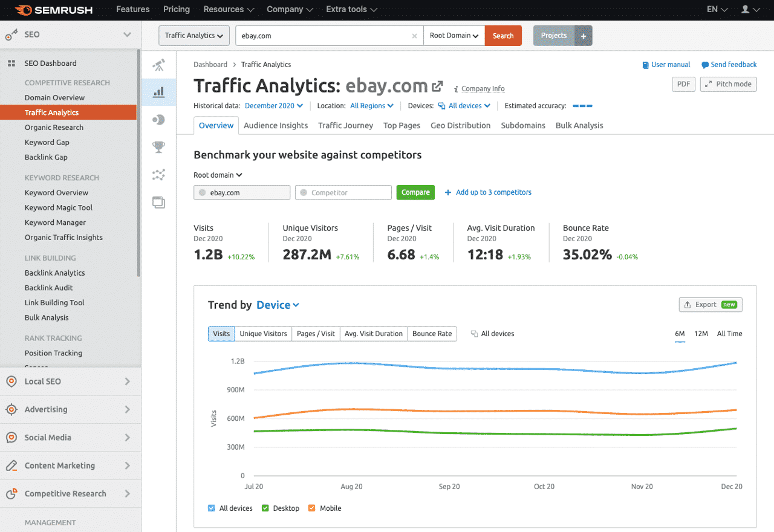
Task: Open the Trend by Device dropdown
Action: (278, 305)
